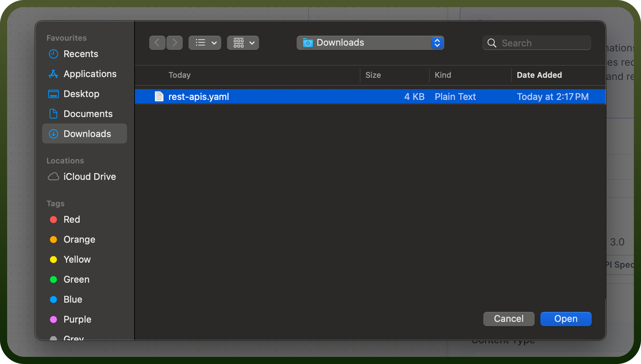The height and width of the screenshot is (364, 641).
Task: Go forward with the right chevron button
Action: [175, 43]
